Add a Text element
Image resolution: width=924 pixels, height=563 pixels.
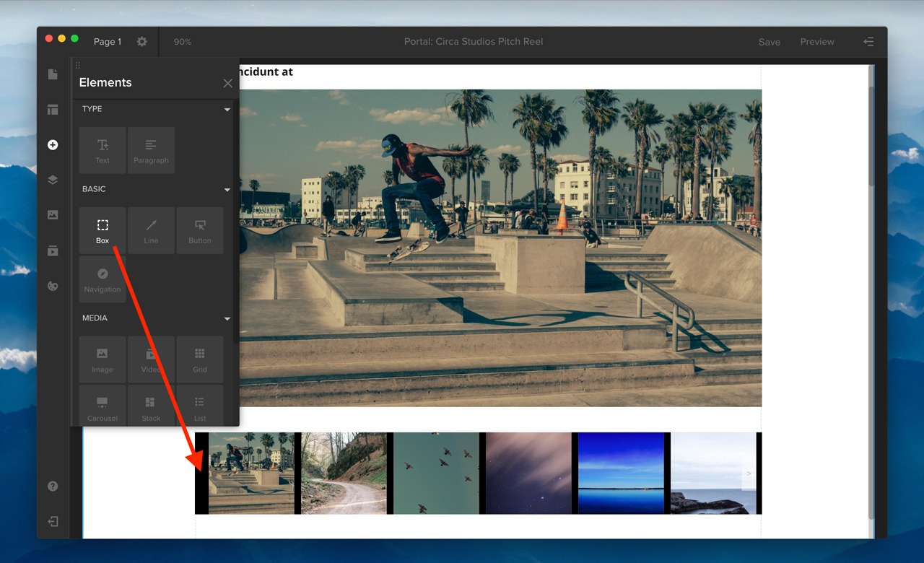coord(103,150)
